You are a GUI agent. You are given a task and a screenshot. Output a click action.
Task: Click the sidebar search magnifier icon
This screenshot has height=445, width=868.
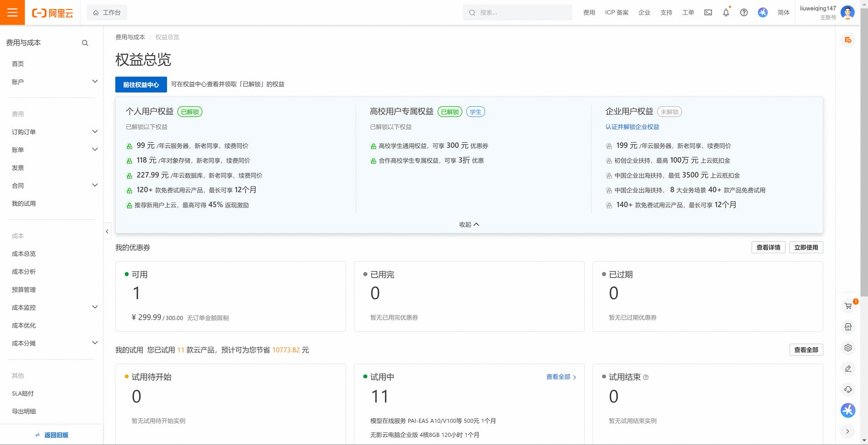(85, 43)
